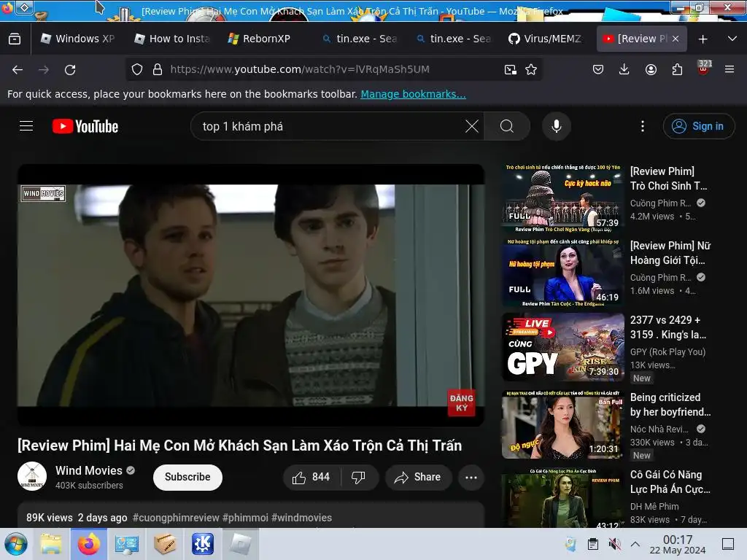This screenshot has width=747, height=560.
Task: Switch to the Windows XP tab
Action: pos(77,39)
